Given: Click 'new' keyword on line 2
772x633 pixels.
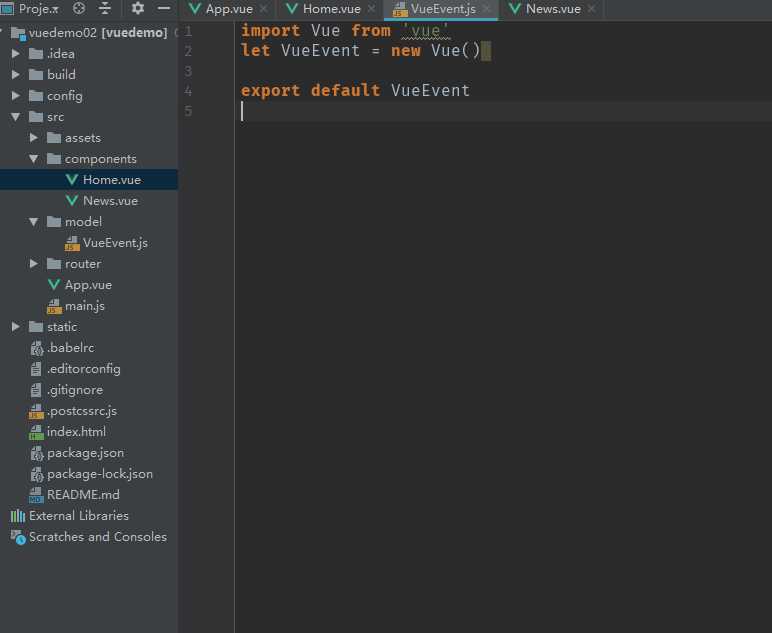Looking at the screenshot, I should pyautogui.click(x=406, y=51).
